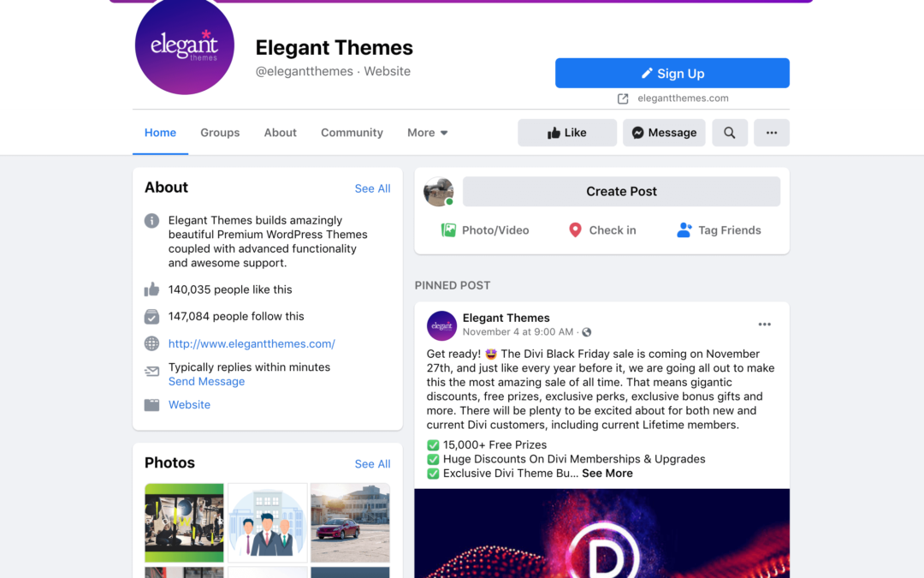Click the external link icon beside elegantthemes.com
This screenshot has height=578, width=924.
(x=623, y=98)
